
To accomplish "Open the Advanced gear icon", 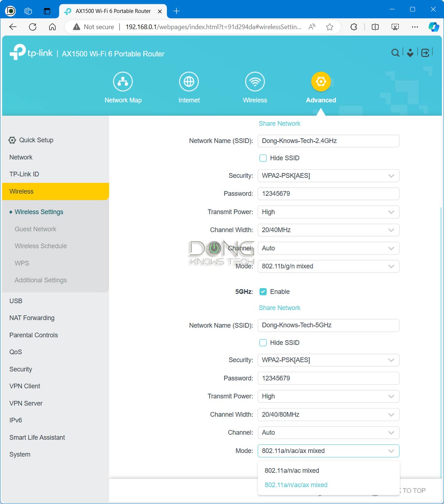I will click(321, 81).
